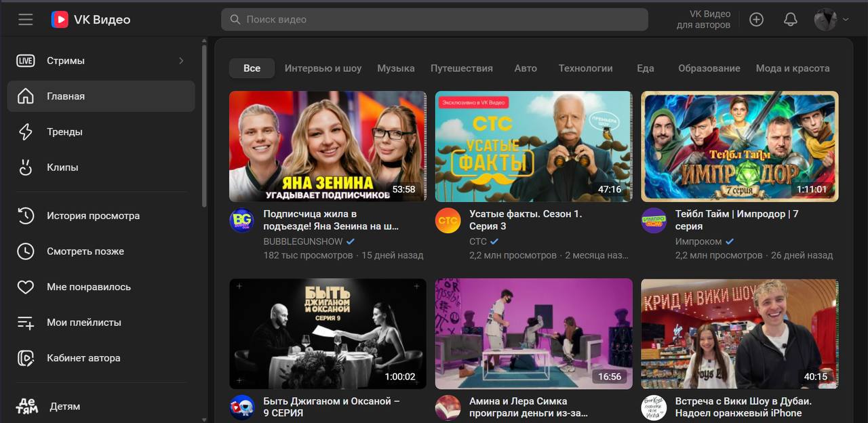This screenshot has height=423, width=868.
Task: Open title Быть Джиганом и Оксаной – 9 СЕРИЯ
Action: [332, 407]
